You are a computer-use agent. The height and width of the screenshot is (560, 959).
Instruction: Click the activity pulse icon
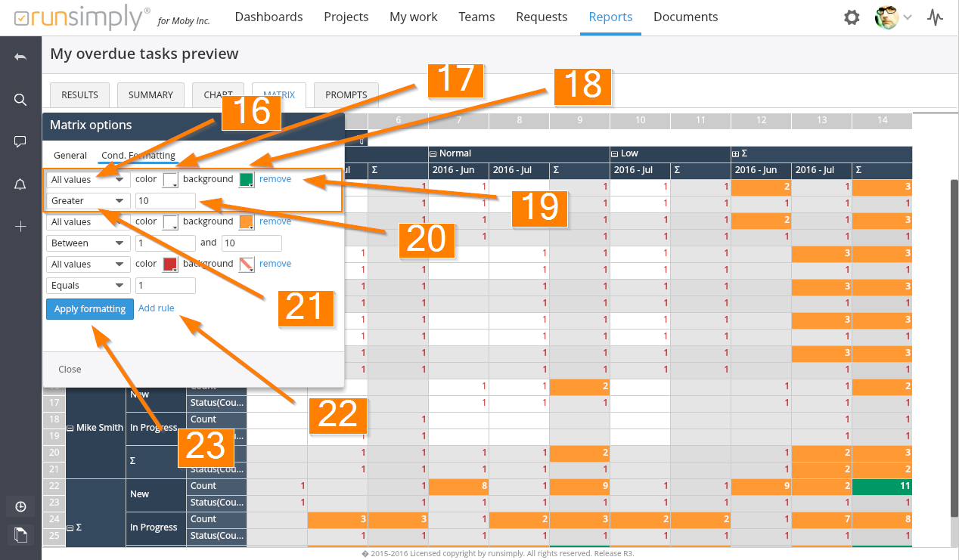coord(936,17)
